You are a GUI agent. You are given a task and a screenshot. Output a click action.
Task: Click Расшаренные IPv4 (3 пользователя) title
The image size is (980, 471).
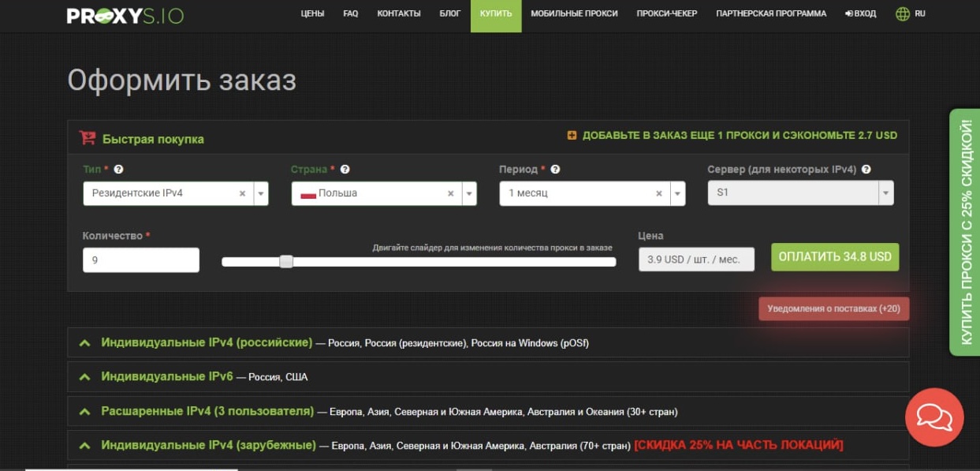(x=207, y=411)
